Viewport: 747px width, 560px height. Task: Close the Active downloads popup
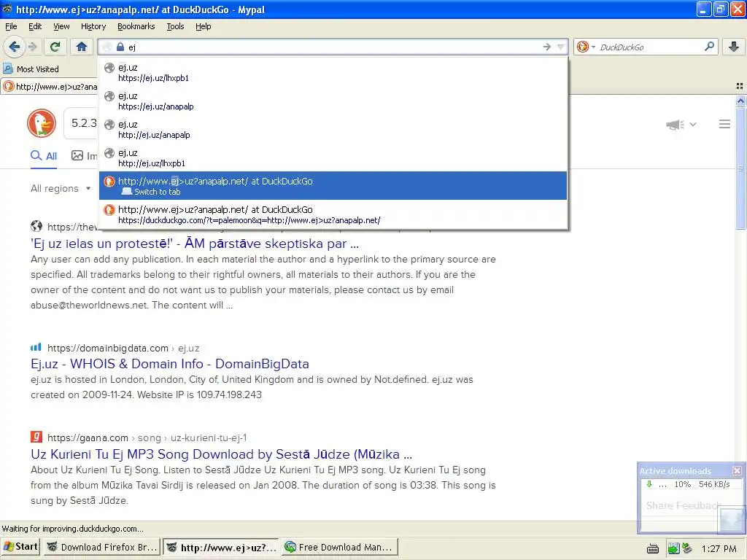pyautogui.click(x=737, y=470)
